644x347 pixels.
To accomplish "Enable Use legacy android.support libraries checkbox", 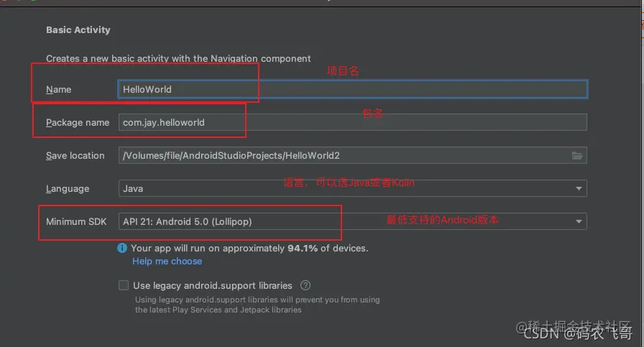I will pos(124,285).
